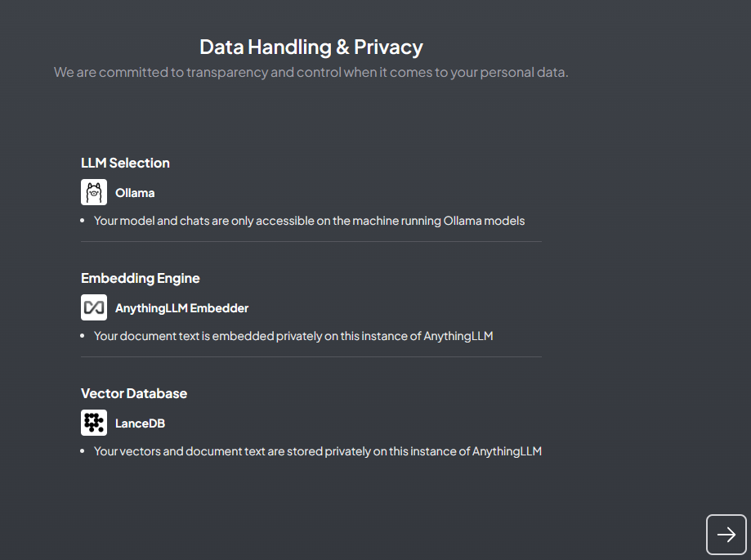Click the Data Handling & Privacy title
The width and height of the screenshot is (751, 560).
pos(311,47)
